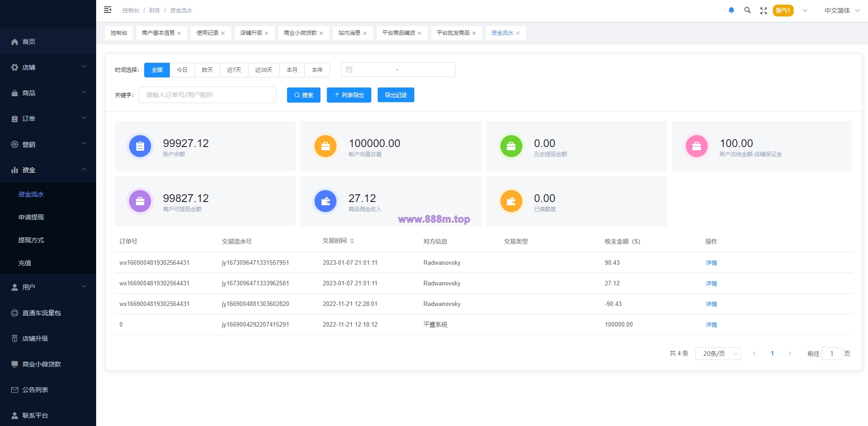Open 详情 for the -90.43 transaction

[711, 304]
